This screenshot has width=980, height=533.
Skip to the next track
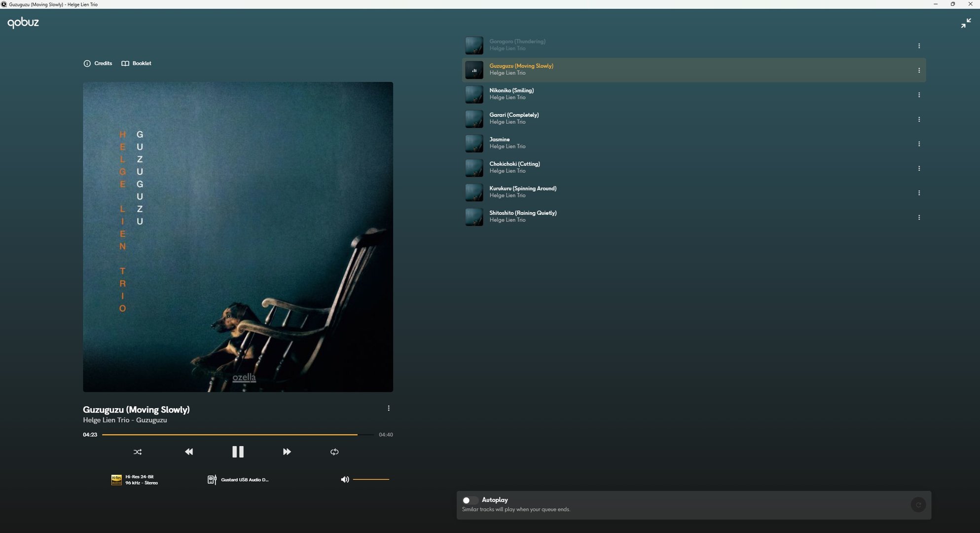tap(287, 452)
